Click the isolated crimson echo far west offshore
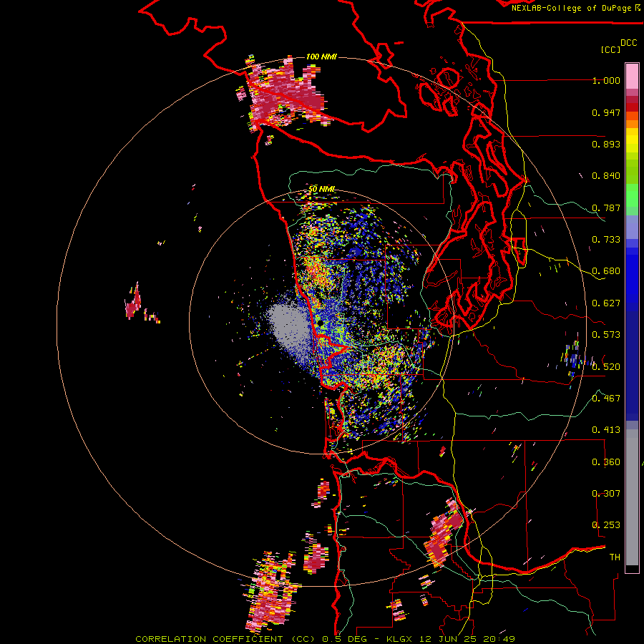Screen dimensions: 644x644 point(133,301)
